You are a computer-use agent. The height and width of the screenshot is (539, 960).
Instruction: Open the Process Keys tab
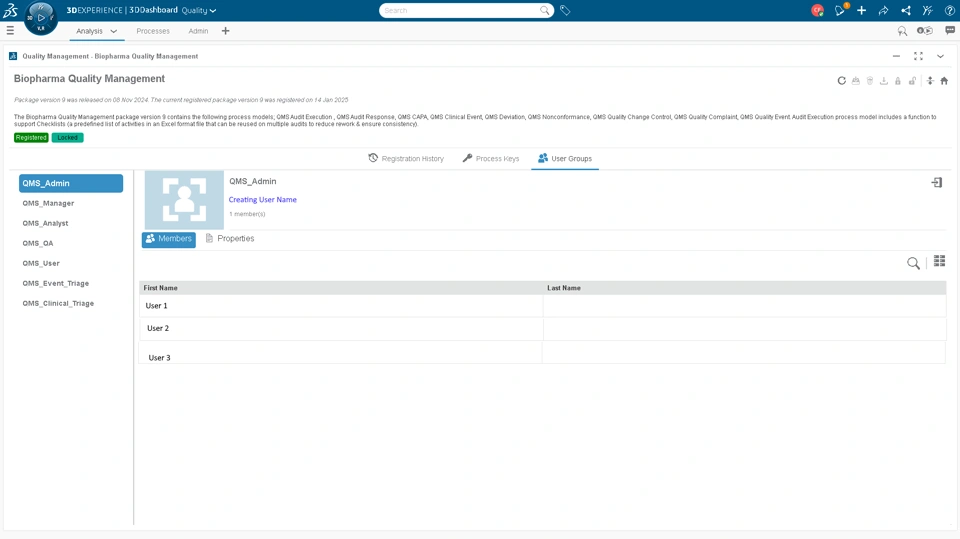[491, 159]
